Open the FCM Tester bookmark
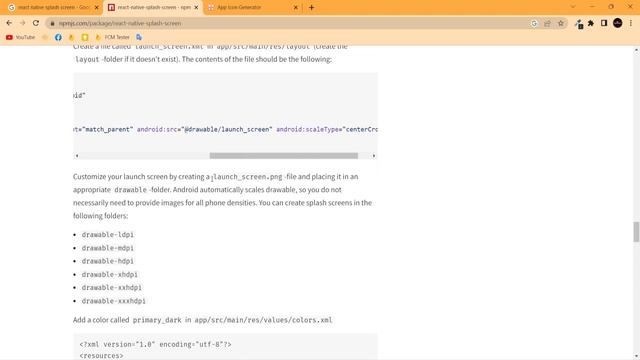This screenshot has height=360, width=640. click(113, 37)
